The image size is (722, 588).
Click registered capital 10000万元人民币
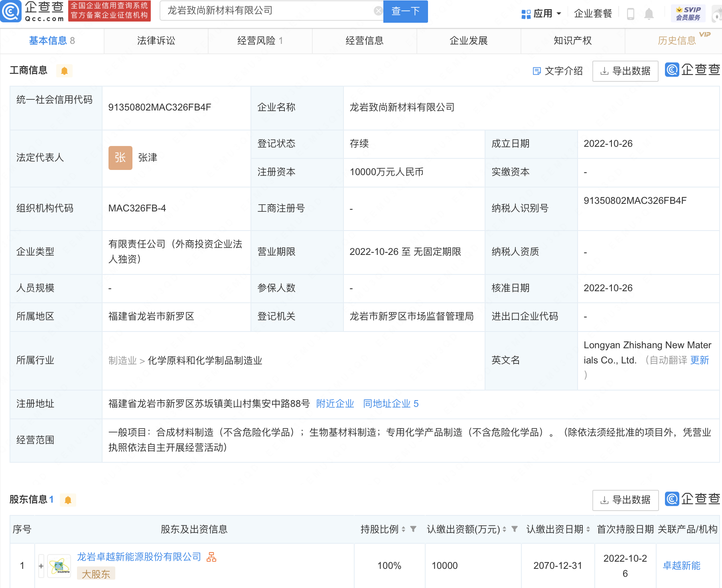(x=387, y=172)
